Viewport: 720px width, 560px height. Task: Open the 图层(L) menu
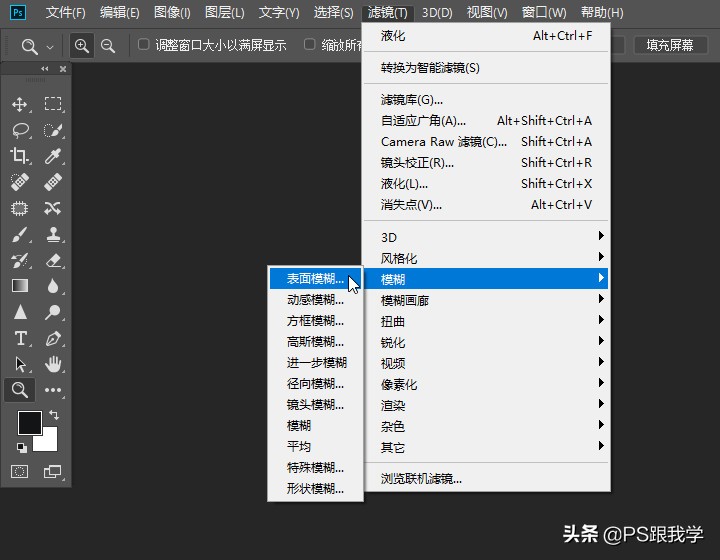click(x=225, y=12)
